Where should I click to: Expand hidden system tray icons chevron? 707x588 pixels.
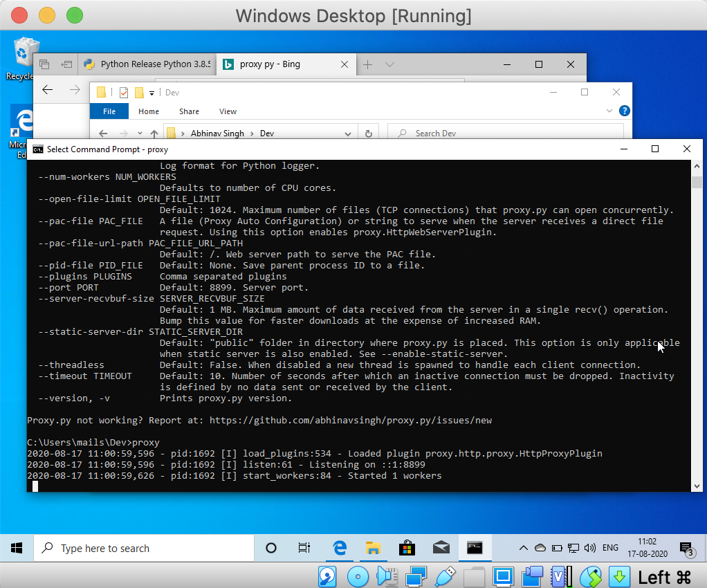tap(524, 547)
